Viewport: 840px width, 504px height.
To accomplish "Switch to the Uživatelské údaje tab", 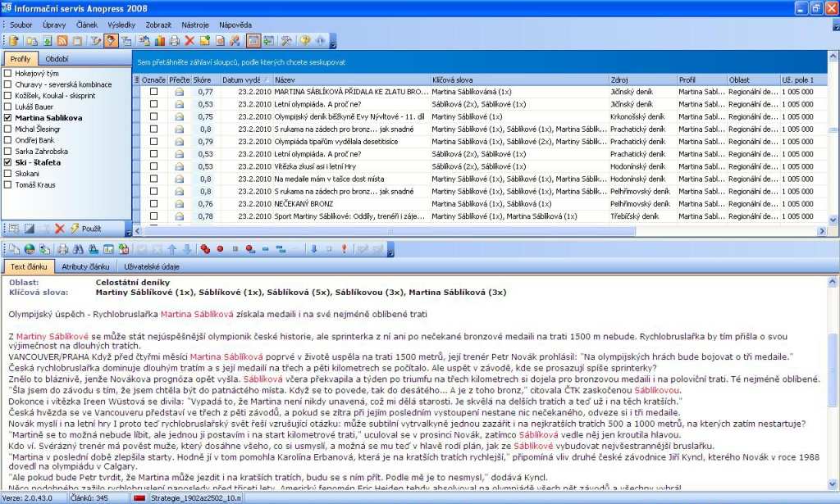I will 152,266.
